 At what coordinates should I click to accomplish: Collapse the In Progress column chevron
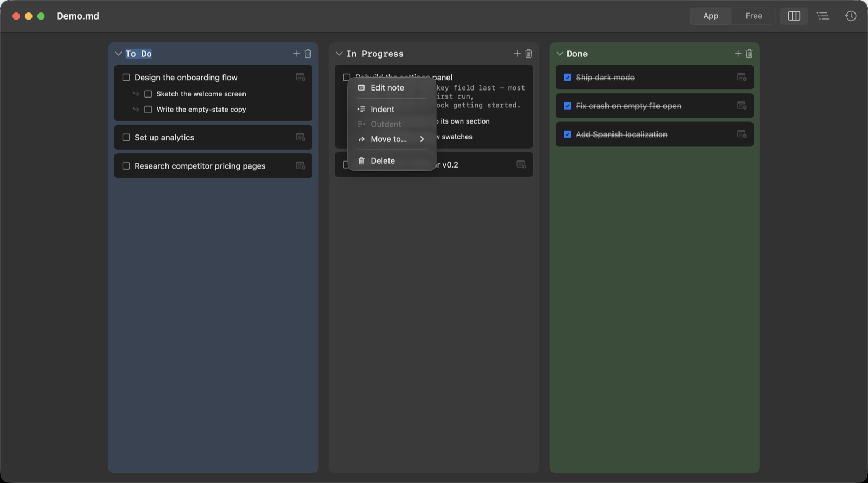[x=339, y=54]
